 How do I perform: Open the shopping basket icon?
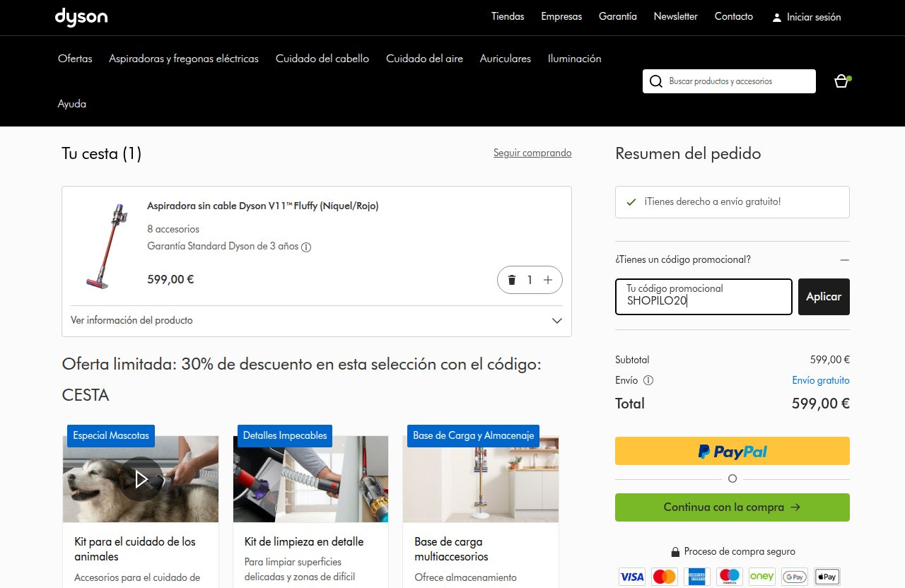coord(841,81)
